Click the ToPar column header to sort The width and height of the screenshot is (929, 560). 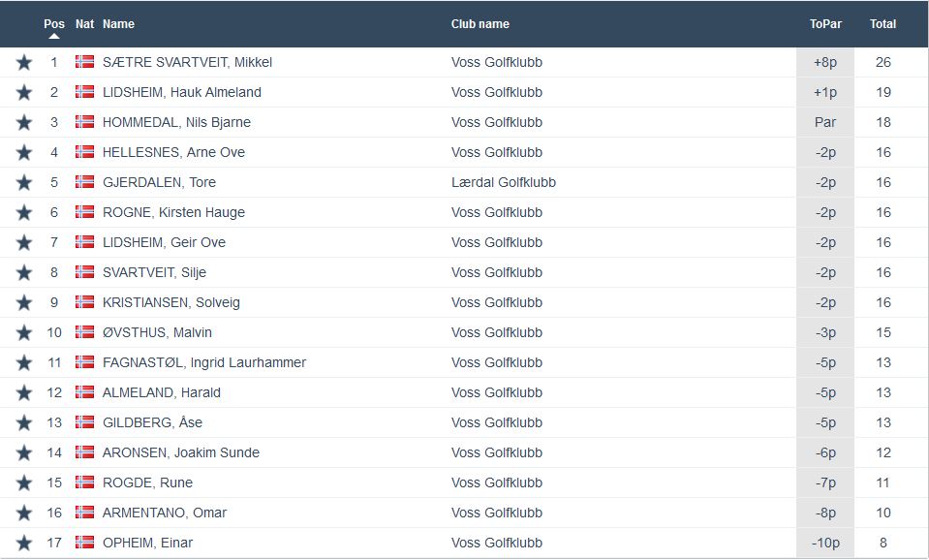[x=824, y=23]
